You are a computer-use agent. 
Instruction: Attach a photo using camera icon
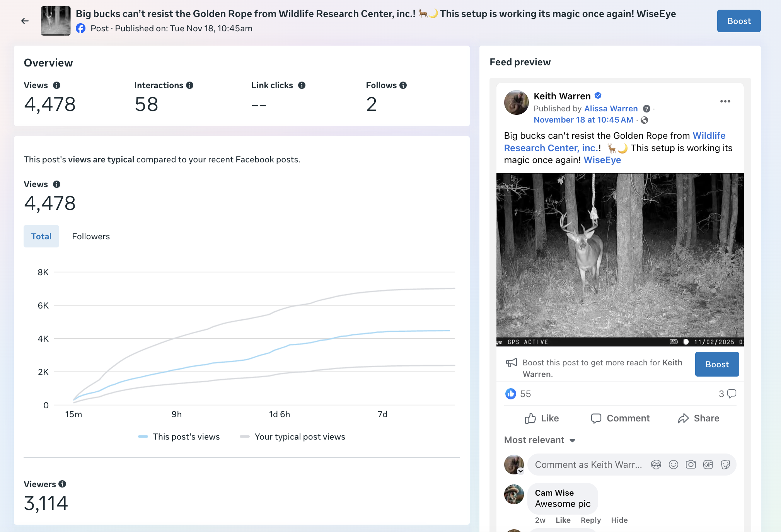click(691, 465)
